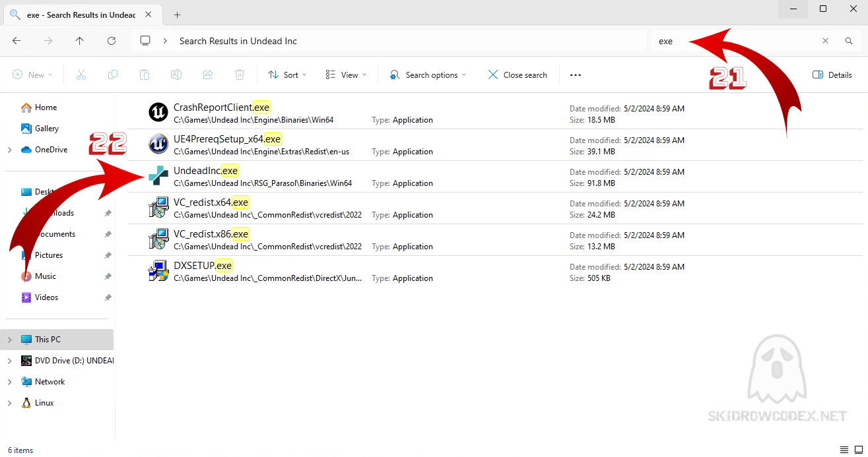868x457 pixels.
Task: Open the Videos quick access folder
Action: coord(46,297)
